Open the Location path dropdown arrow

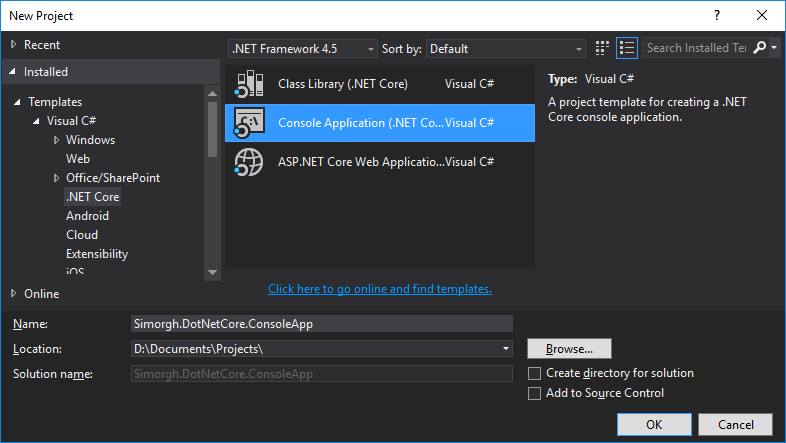[506, 348]
